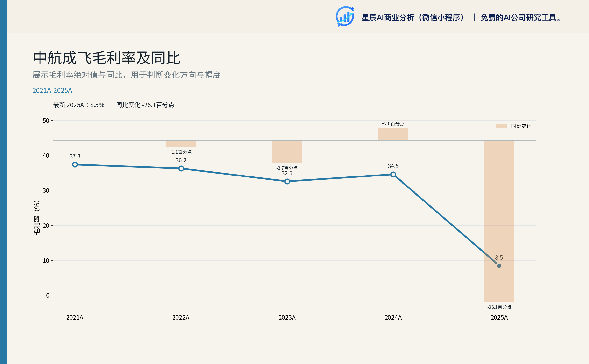The height and width of the screenshot is (364, 589).
Task: Click the summary text 同比变化 -26.1百分点
Action: [x=145, y=105]
